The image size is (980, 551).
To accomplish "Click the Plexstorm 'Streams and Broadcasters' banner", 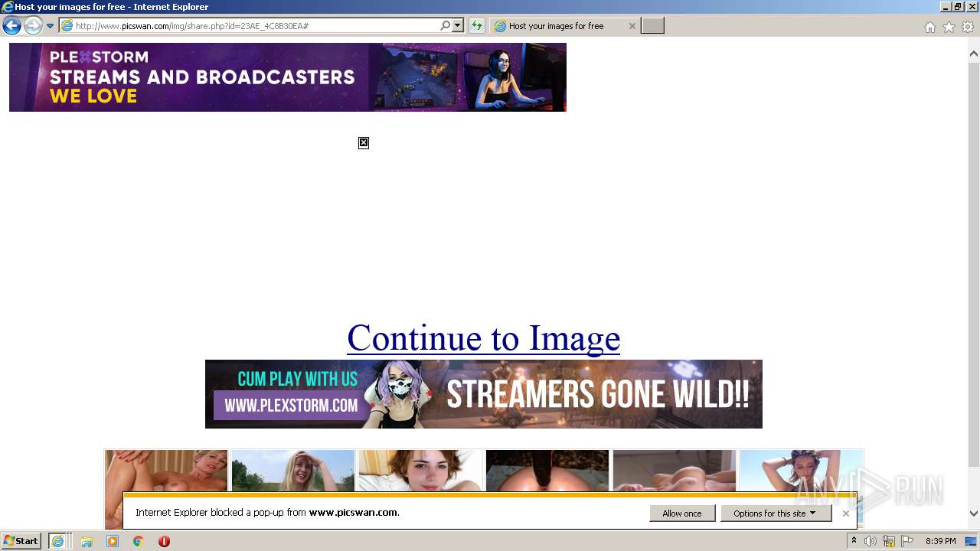I will [288, 77].
